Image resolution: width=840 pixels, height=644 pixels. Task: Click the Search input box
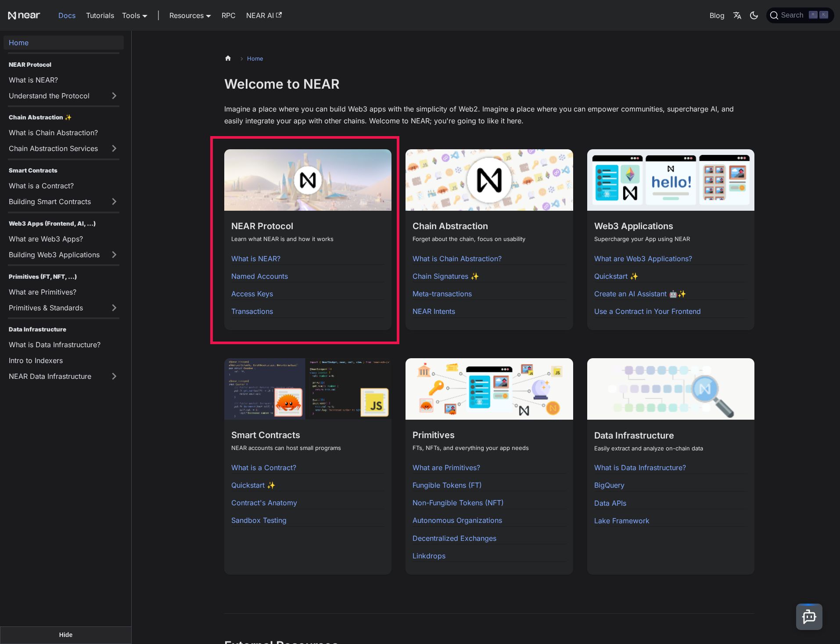point(800,15)
